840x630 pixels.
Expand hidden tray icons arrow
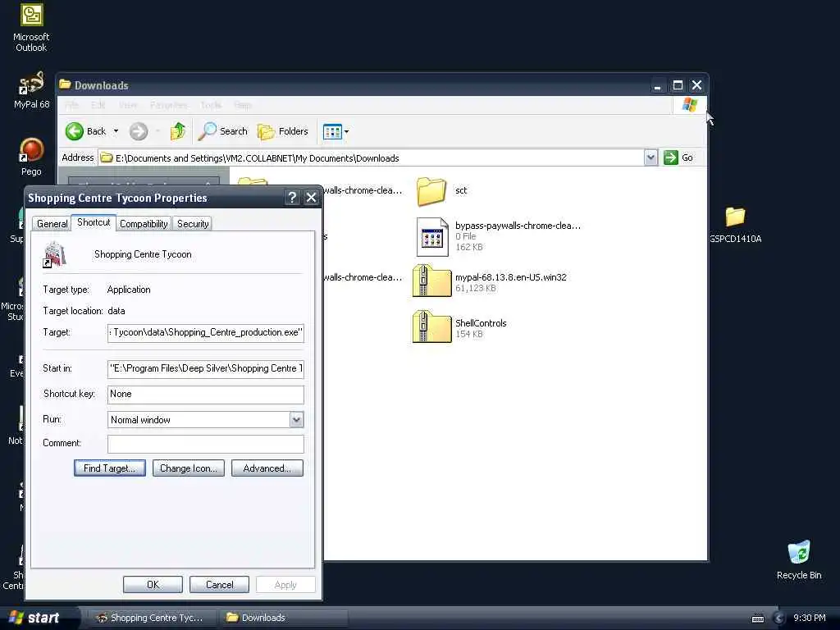[x=779, y=619]
